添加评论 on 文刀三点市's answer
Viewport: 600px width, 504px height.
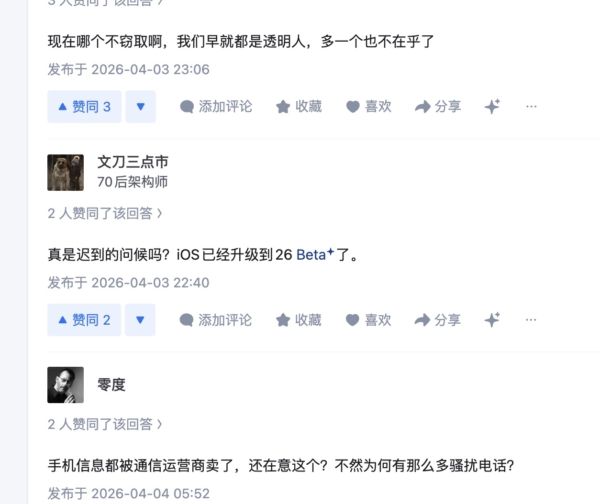coord(215,320)
